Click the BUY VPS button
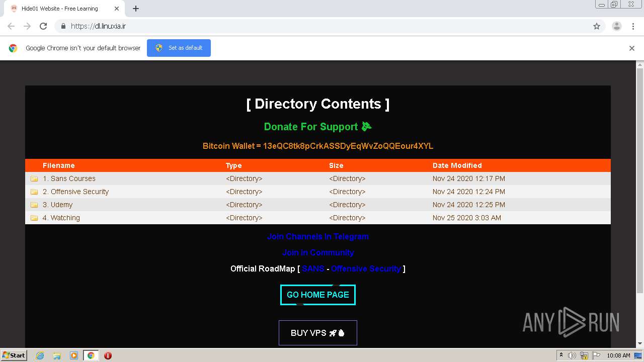The image size is (644, 362). tap(317, 333)
